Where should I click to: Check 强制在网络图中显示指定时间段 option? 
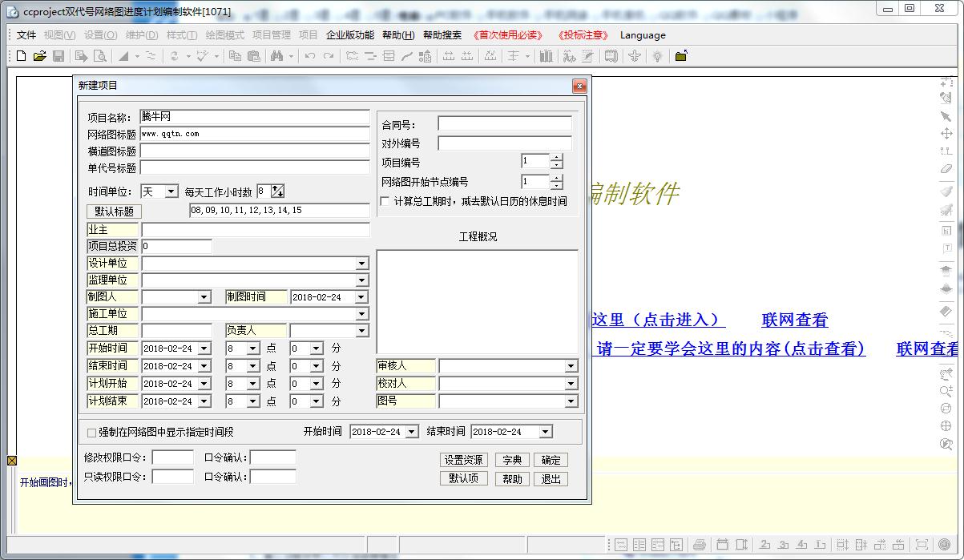[91, 433]
